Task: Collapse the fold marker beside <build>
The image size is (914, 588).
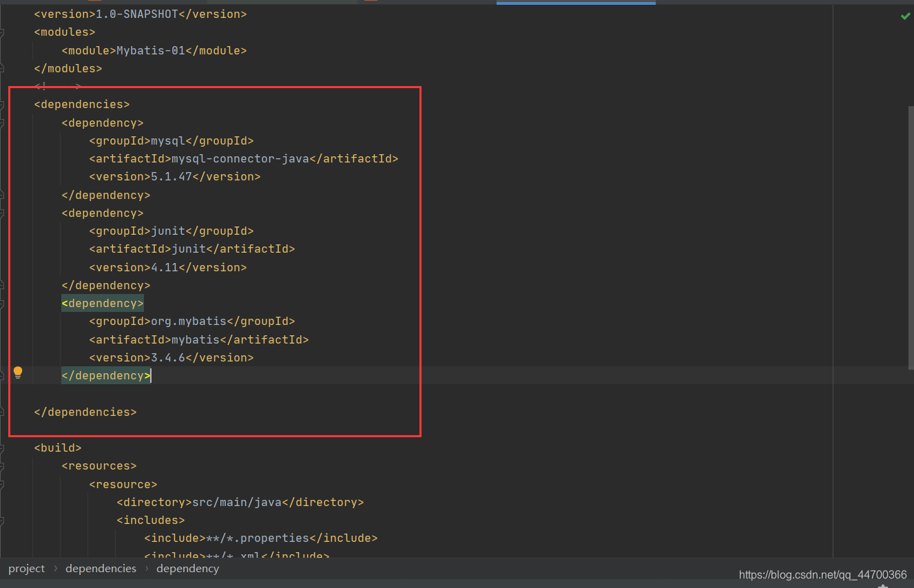Action: 2,448
